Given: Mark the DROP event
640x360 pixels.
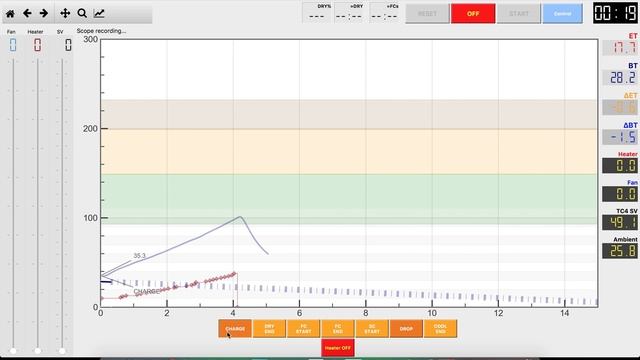Looking at the screenshot, I should click(x=406, y=329).
